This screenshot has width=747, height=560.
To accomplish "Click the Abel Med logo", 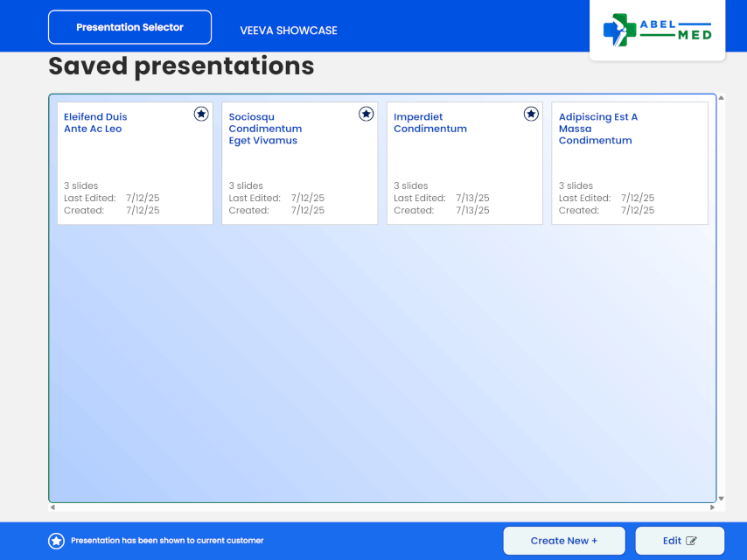I will coord(657,30).
